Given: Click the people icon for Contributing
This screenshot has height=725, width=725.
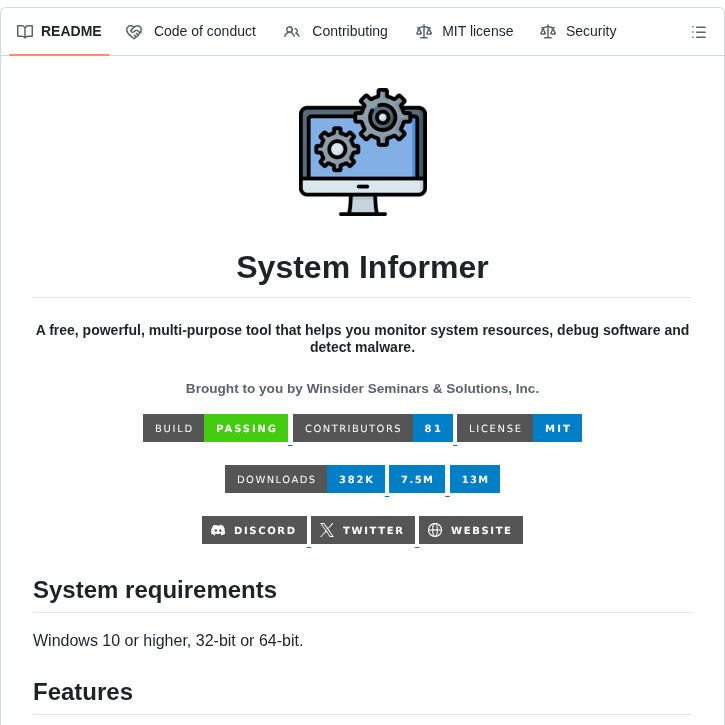Looking at the screenshot, I should tap(292, 32).
